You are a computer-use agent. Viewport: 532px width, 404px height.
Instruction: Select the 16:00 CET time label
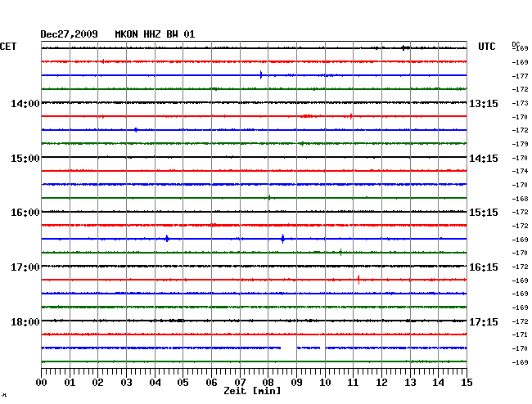25,213
